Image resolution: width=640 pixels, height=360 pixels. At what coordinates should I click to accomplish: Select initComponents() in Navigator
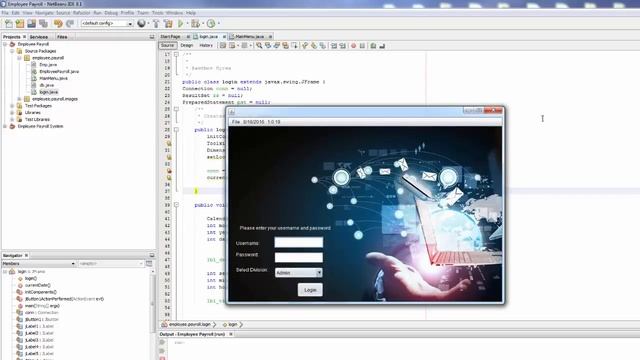click(40, 292)
